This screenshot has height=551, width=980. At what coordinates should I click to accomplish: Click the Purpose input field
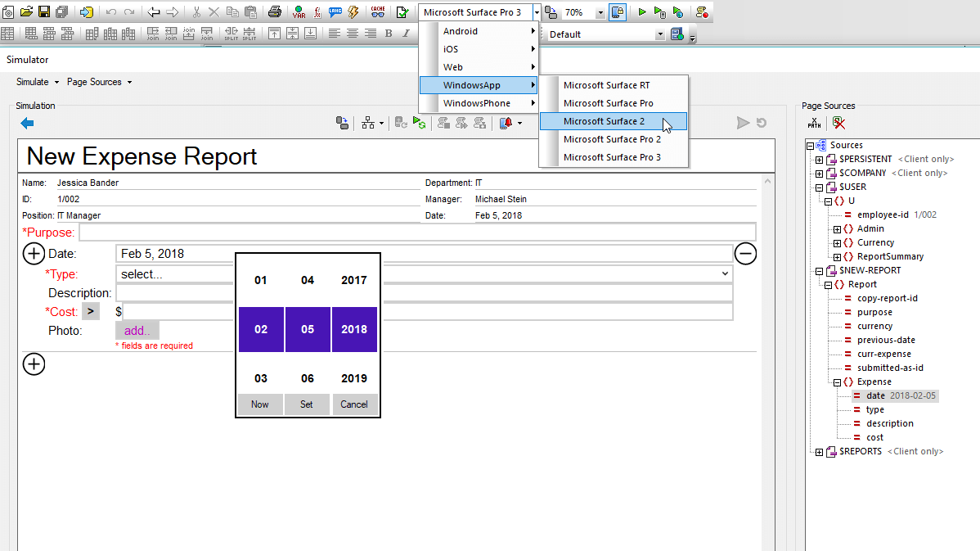click(x=416, y=233)
